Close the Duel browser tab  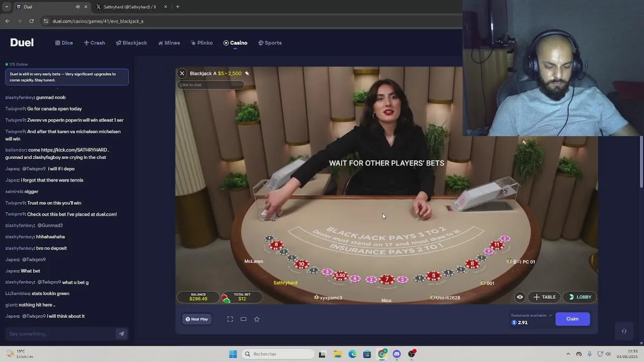click(86, 7)
